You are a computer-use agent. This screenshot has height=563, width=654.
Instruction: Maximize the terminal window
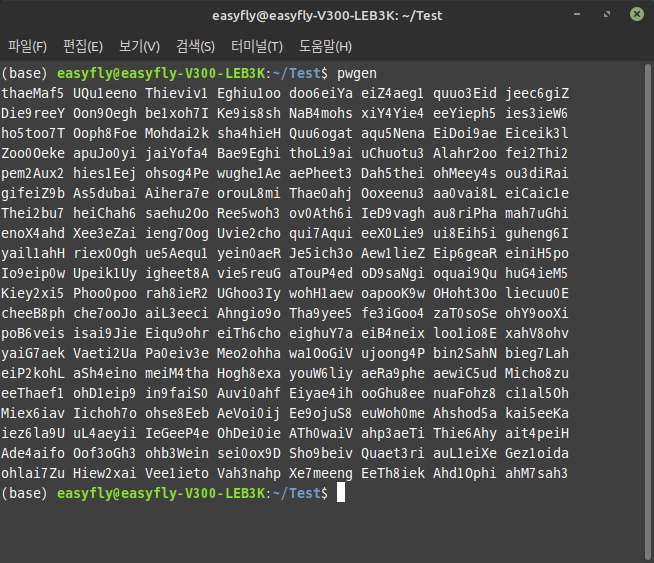607,15
